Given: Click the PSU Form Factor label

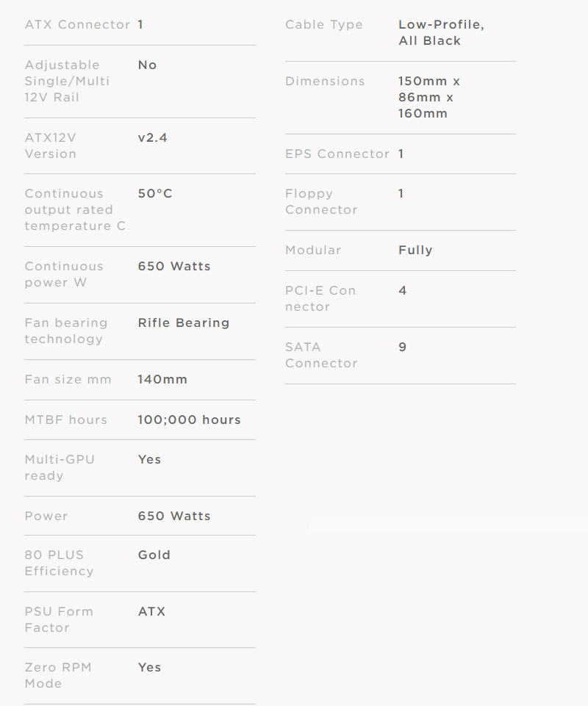Looking at the screenshot, I should point(59,619).
